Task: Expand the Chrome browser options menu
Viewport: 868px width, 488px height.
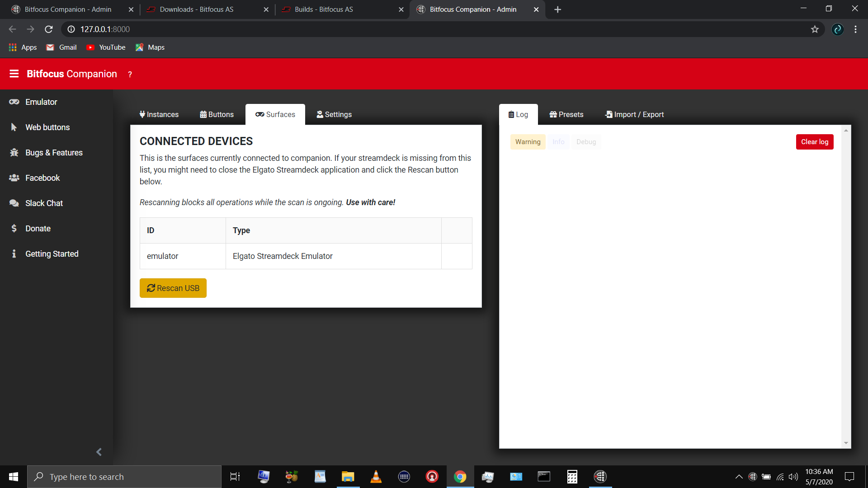Action: 855,29
